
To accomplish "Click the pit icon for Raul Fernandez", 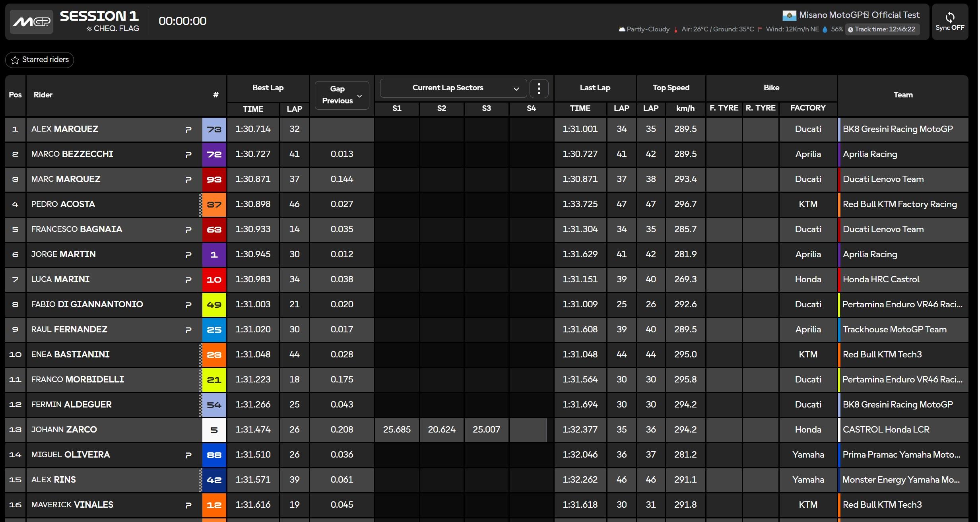I will click(x=188, y=330).
